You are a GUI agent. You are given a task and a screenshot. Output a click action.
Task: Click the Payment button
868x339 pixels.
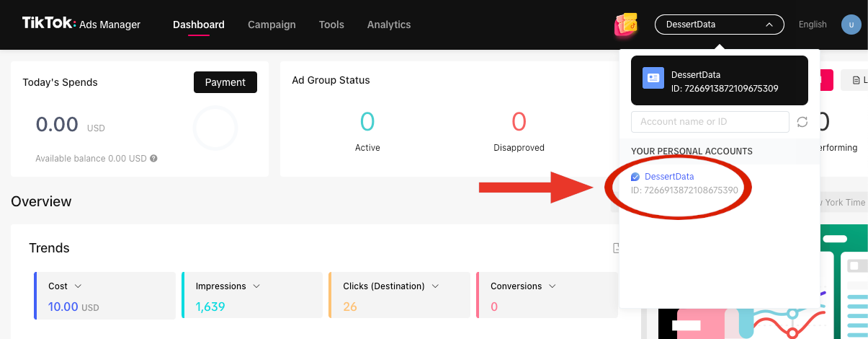click(225, 82)
